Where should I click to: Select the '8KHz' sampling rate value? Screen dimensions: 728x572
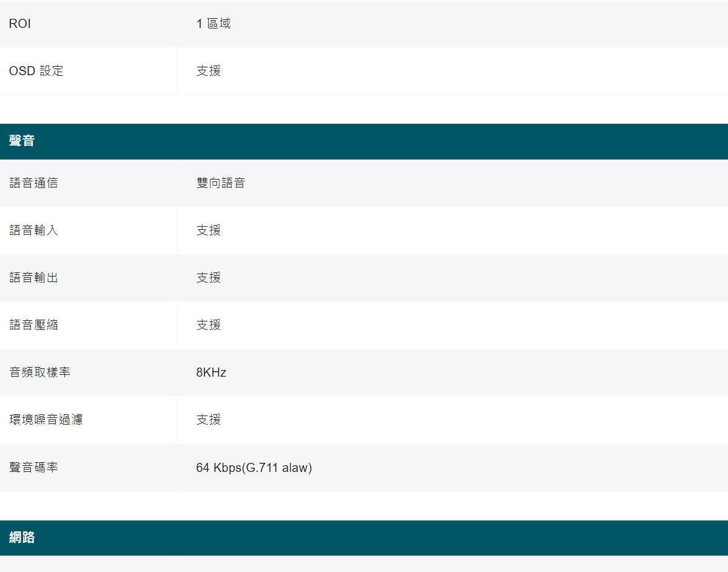coord(211,372)
